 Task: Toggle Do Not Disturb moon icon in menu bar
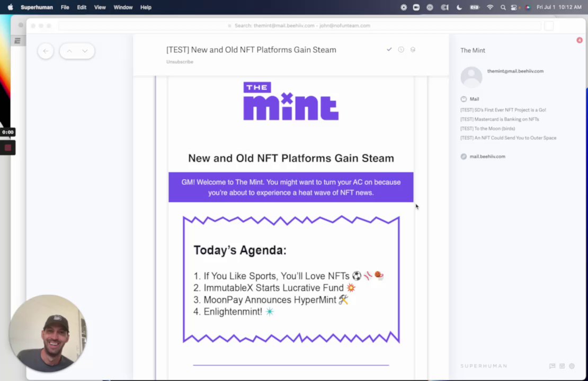click(459, 7)
